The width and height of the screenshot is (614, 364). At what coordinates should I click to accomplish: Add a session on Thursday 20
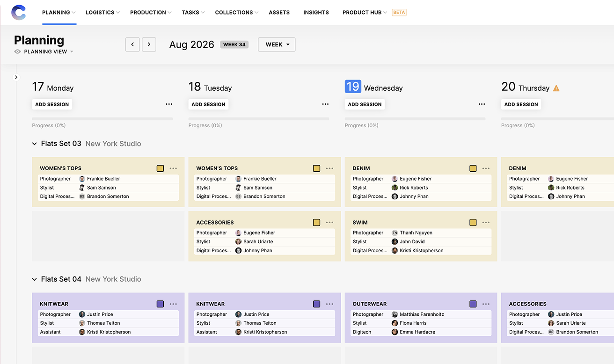pos(521,104)
